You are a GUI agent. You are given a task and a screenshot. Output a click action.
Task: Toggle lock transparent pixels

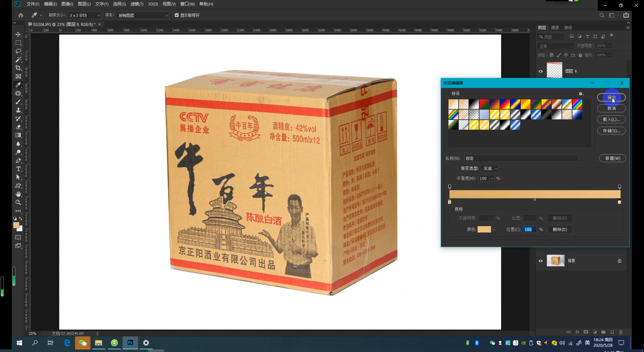[x=551, y=55]
